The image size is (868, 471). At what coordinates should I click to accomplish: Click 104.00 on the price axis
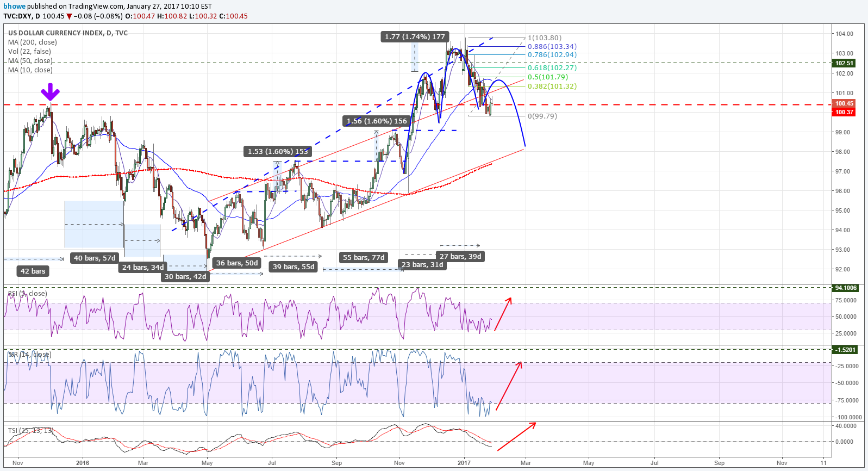(x=845, y=34)
